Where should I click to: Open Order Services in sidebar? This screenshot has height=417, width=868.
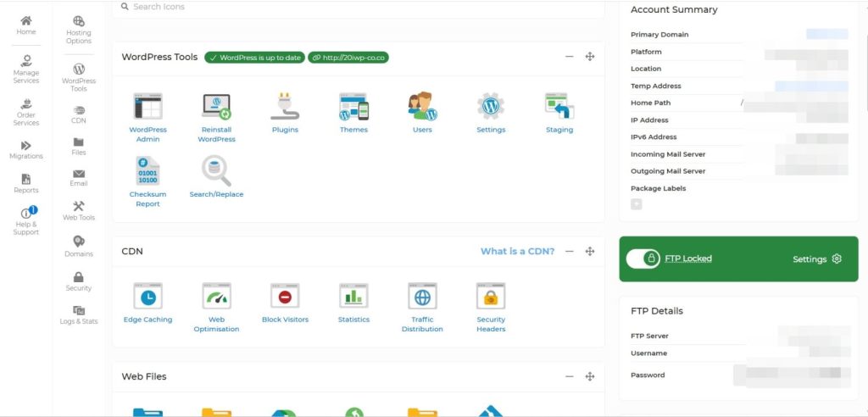[x=26, y=113]
